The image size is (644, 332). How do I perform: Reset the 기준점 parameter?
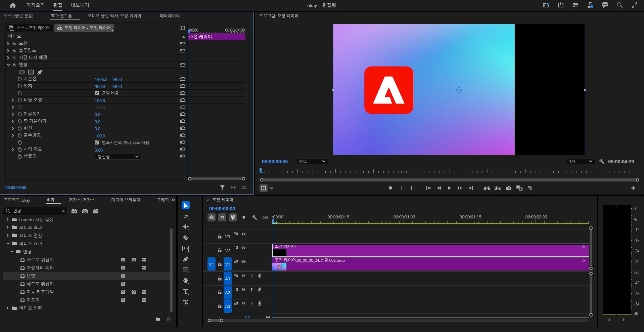[x=183, y=79]
